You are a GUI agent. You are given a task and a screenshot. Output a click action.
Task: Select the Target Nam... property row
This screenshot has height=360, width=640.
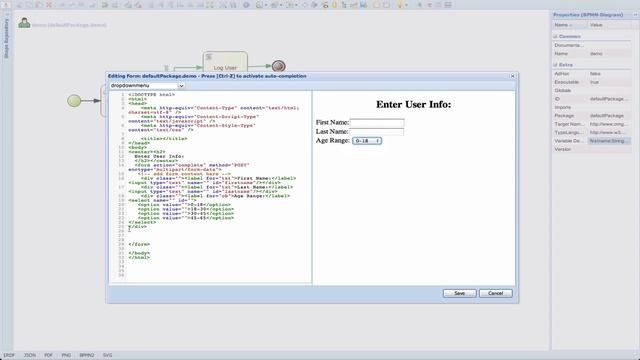click(x=592, y=124)
